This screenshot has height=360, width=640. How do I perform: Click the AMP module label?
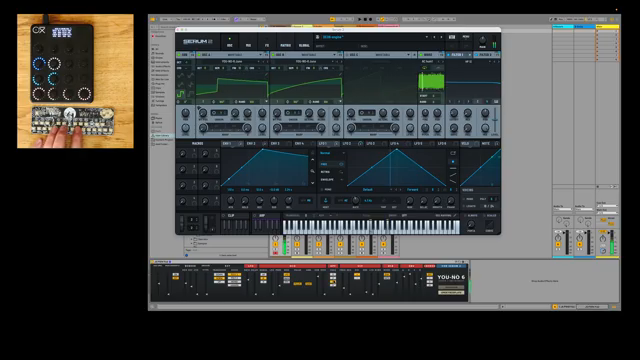tap(262, 216)
